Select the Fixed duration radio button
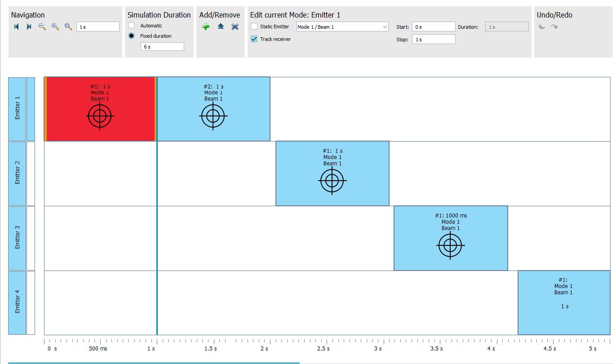This screenshot has height=364, width=616. pos(132,36)
